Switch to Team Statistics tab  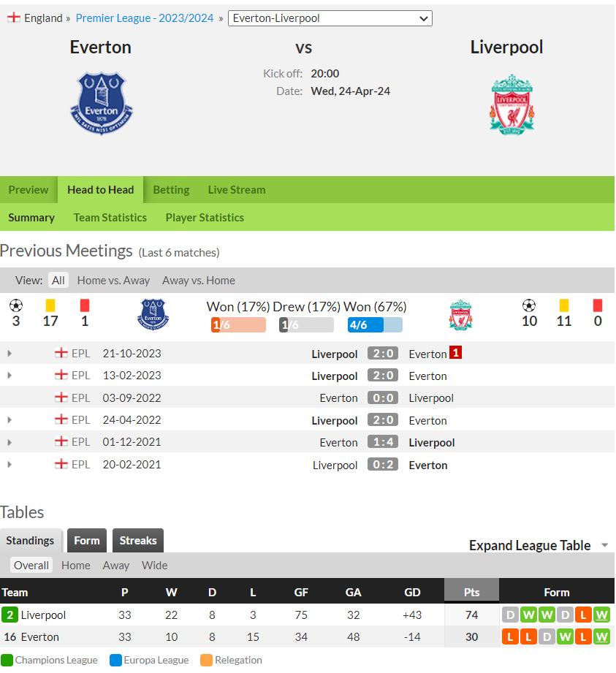pos(110,218)
